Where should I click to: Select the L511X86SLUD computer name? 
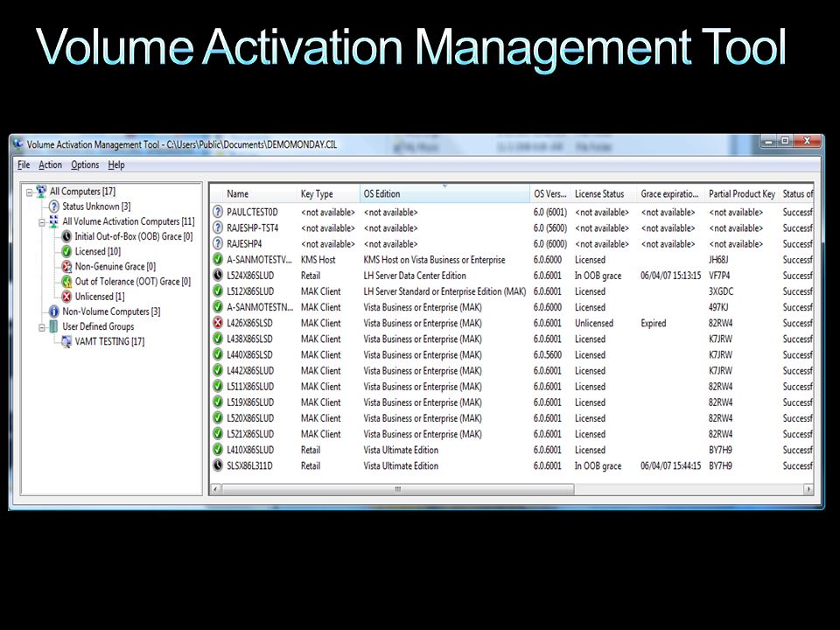250,386
